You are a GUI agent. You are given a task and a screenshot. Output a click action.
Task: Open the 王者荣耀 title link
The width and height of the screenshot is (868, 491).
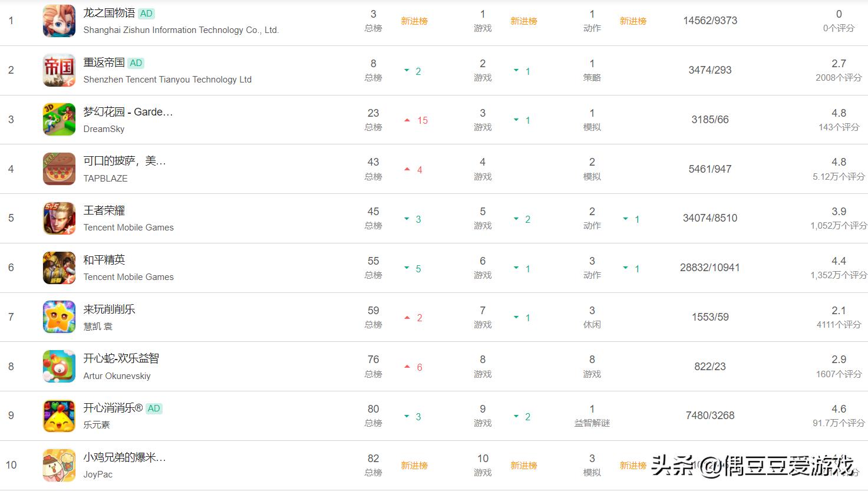pos(104,210)
